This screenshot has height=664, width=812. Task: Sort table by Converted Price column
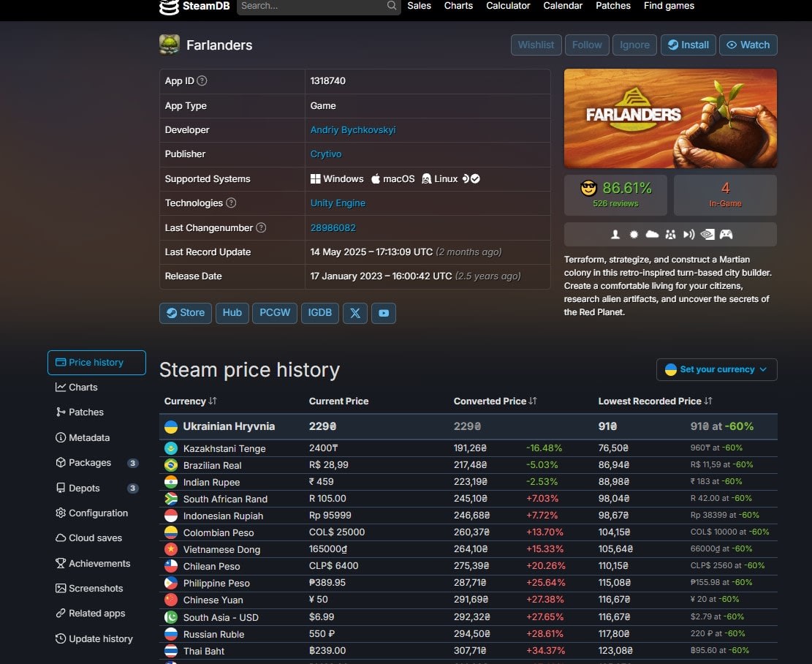click(495, 401)
